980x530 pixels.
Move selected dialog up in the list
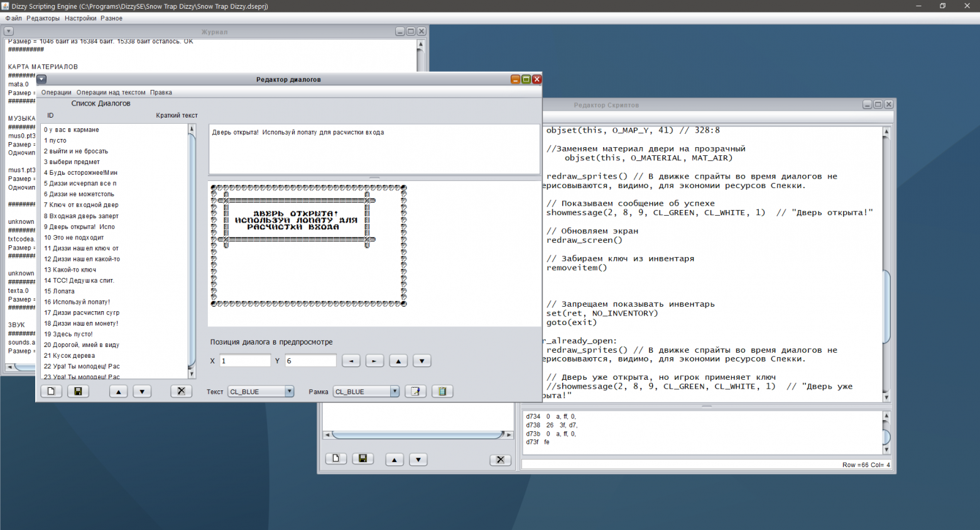[x=118, y=391]
